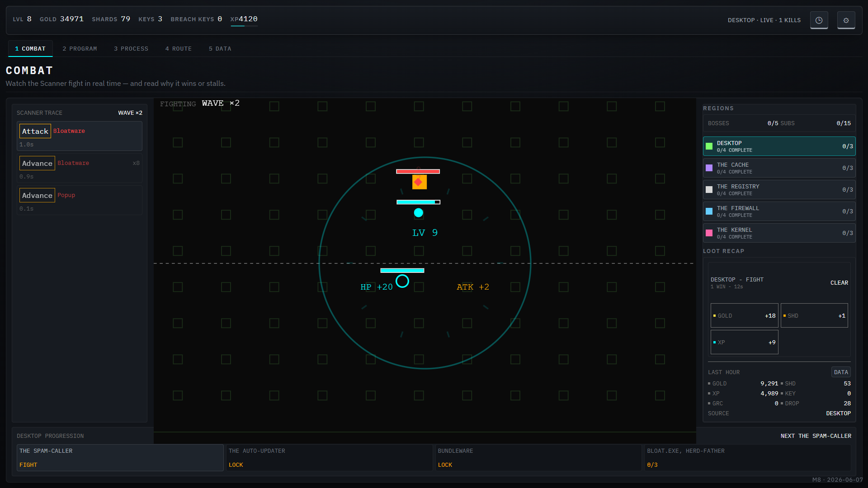Select the green Desktop region swatch
The image size is (868, 488).
(x=709, y=146)
